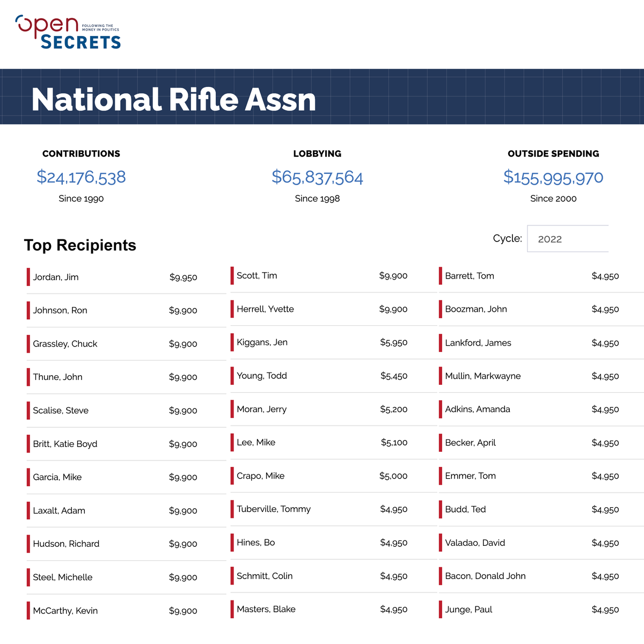Select recipient McCarthy, Kevin

pos(65,611)
